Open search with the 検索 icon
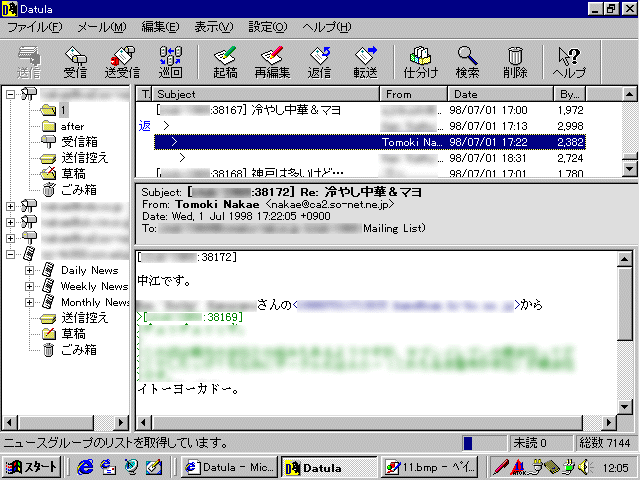The width and height of the screenshot is (640, 480). click(467, 62)
